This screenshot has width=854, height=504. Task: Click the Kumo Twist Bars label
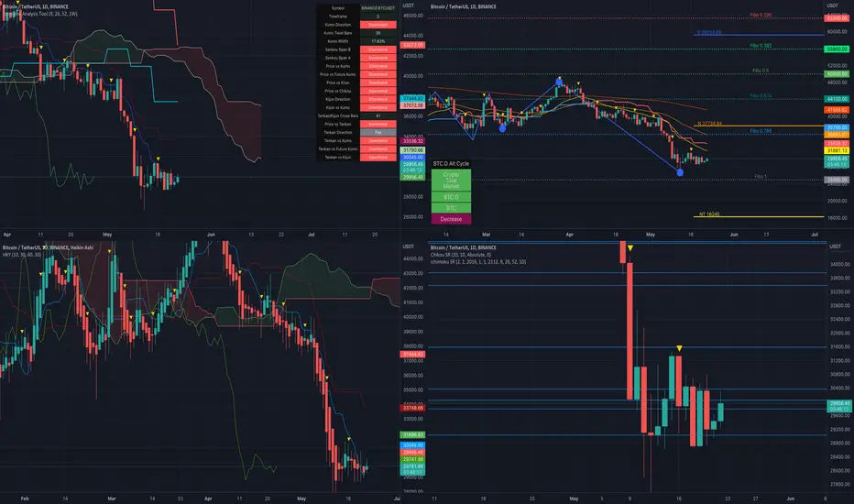pyautogui.click(x=338, y=33)
